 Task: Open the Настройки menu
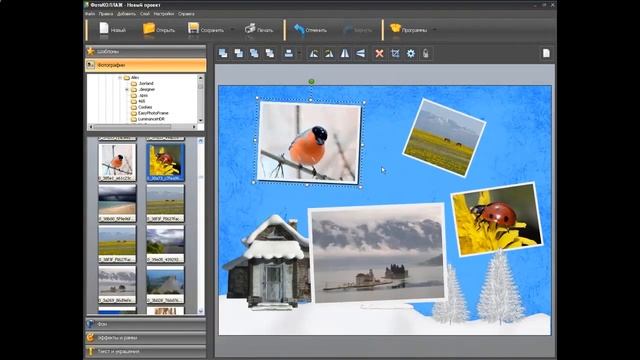tap(164, 14)
